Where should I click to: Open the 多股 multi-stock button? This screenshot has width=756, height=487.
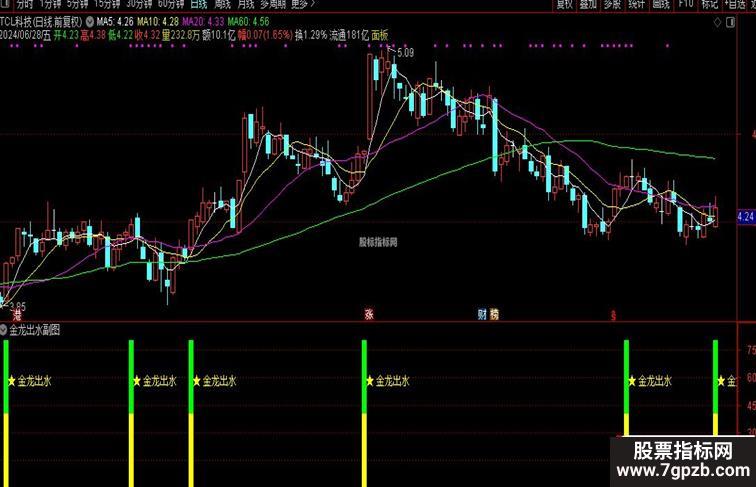(612, 4)
